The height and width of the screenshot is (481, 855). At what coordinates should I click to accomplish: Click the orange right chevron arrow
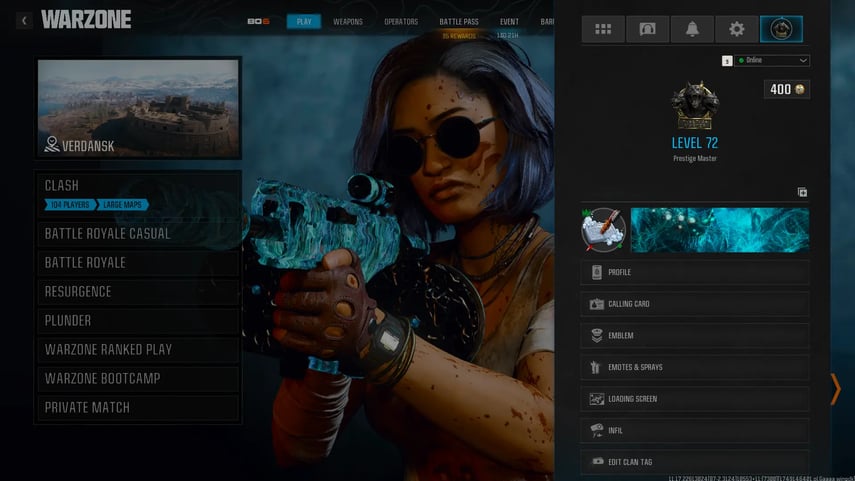[x=835, y=389]
